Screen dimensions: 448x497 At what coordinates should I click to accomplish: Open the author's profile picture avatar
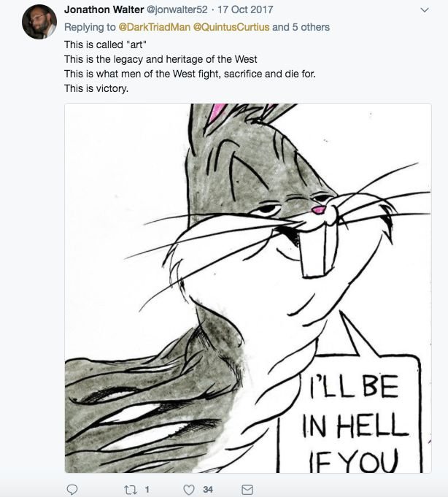pos(39,21)
